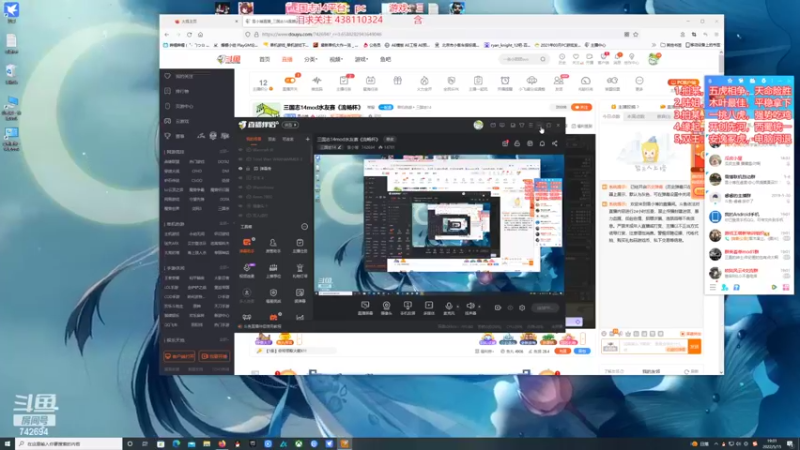Toggle visibility of the first source in list

click(241, 150)
